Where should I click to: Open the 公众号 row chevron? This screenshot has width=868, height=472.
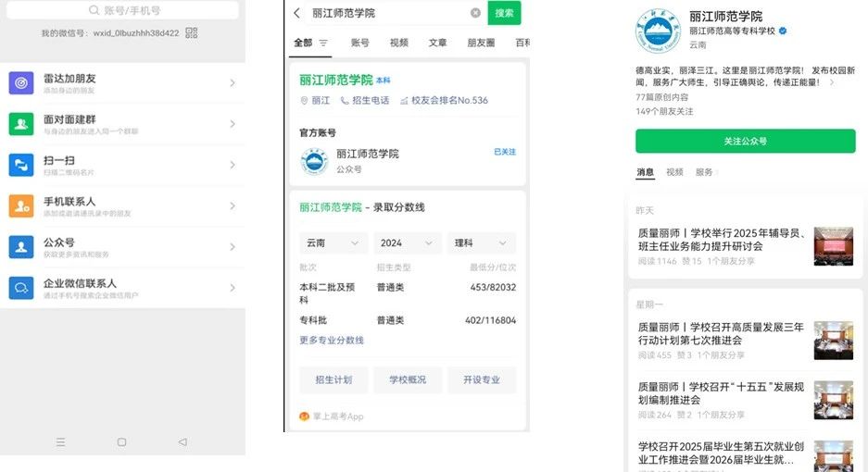coord(233,247)
